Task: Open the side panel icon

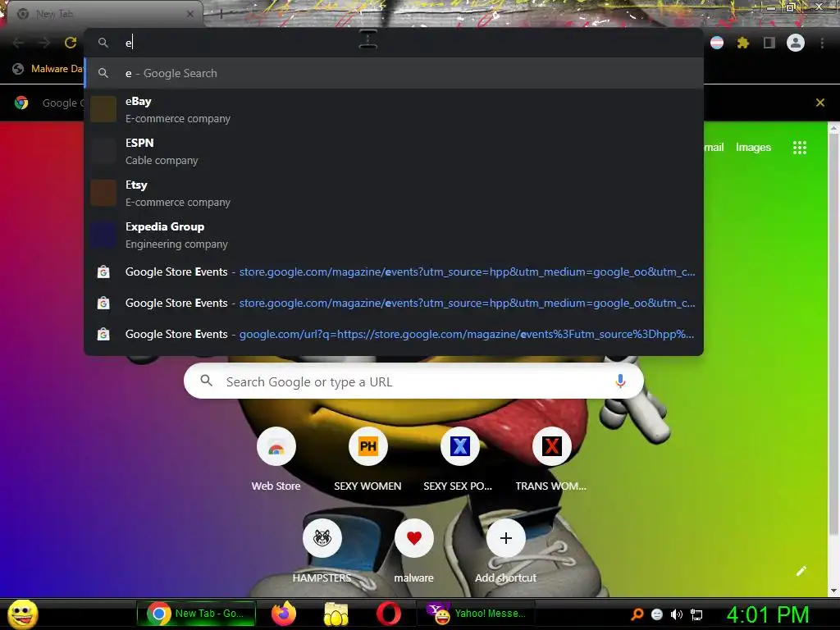Action: click(x=769, y=43)
